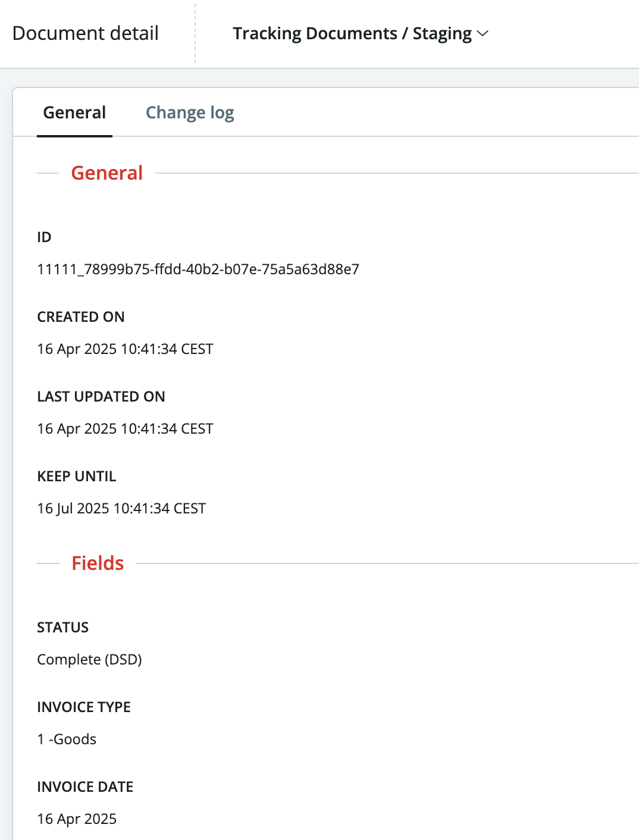Click the Invoice Type label
This screenshot has height=840, width=639.
[x=84, y=707]
